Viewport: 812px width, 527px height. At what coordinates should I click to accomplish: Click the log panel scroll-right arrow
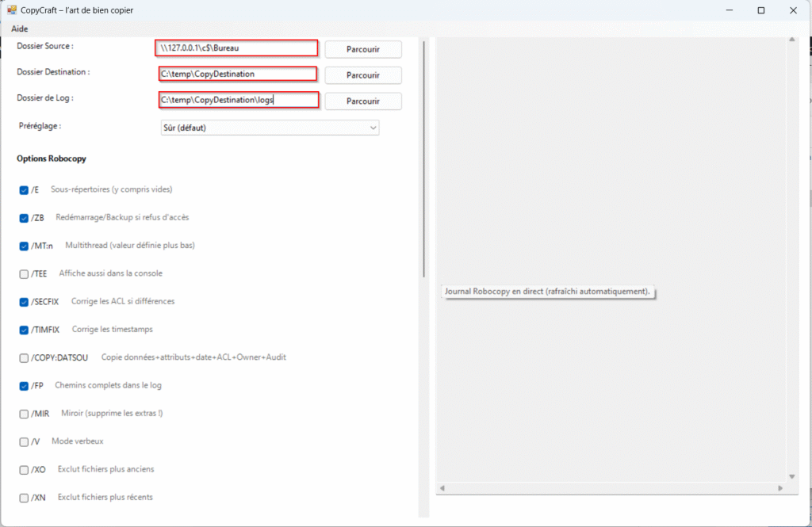point(780,487)
